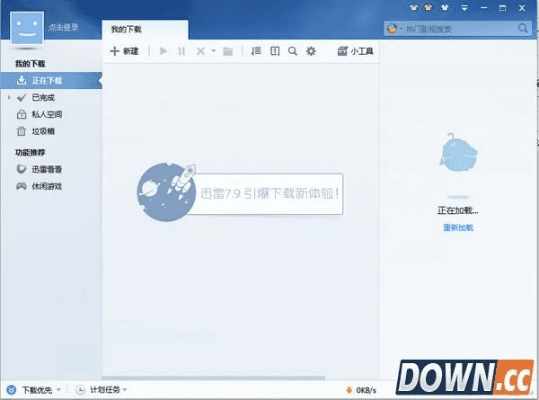The image size is (539, 400).
Task: Pause the download with the pause icon
Action: point(182,51)
